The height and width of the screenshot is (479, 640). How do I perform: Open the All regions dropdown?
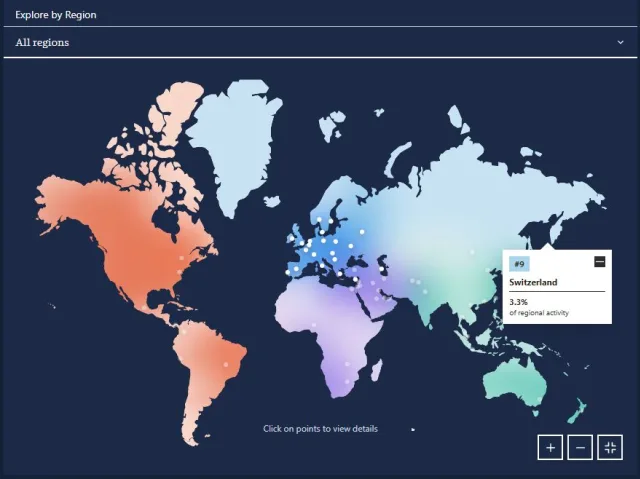click(x=320, y=42)
